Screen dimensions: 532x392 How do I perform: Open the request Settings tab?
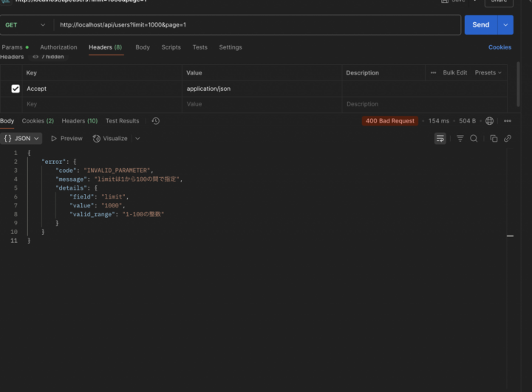point(231,47)
